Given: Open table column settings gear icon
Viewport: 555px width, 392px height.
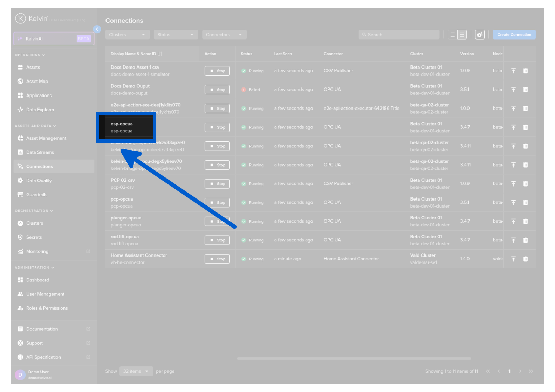Looking at the screenshot, I should [x=480, y=35].
